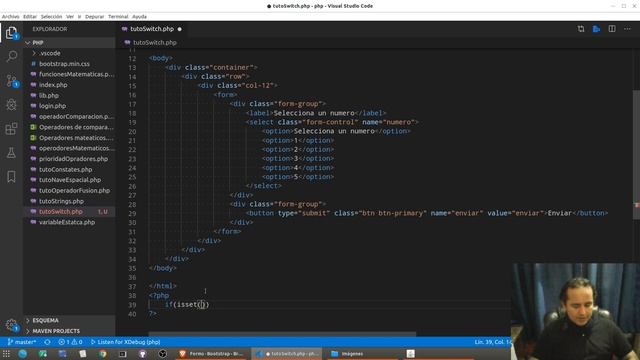Image resolution: width=640 pixels, height=360 pixels.
Task: Open tutoStrings.php file
Action: tap(69, 201)
